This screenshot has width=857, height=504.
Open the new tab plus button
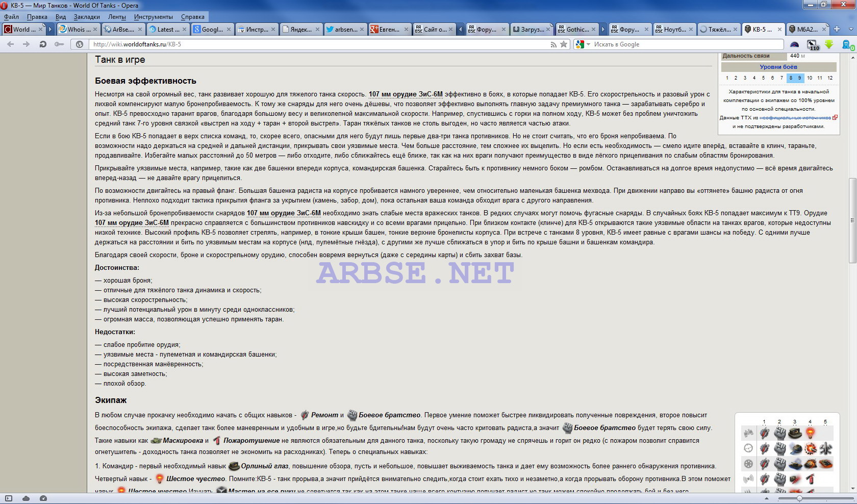(837, 29)
